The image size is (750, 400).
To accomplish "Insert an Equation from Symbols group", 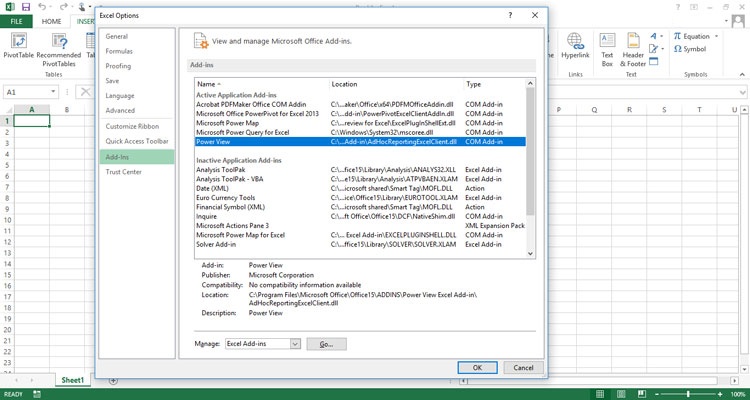I will click(692, 36).
